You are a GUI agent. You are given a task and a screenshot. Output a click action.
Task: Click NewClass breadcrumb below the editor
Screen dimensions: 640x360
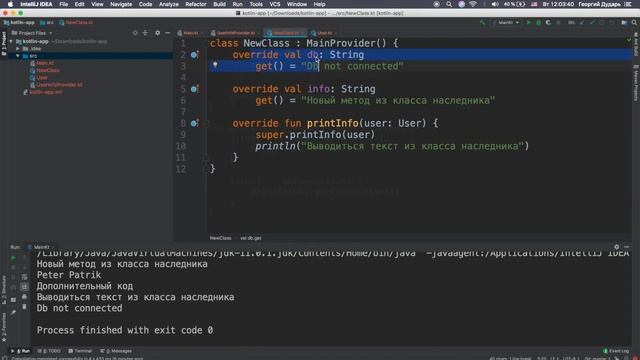pos(220,238)
